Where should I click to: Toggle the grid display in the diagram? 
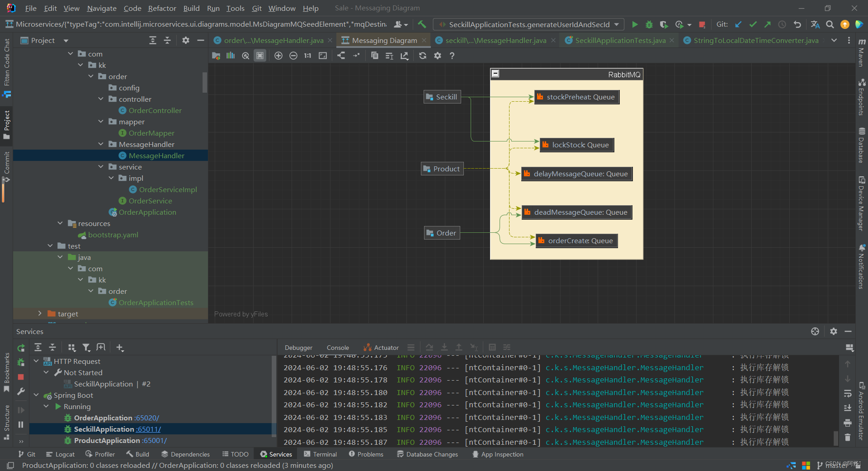pyautogui.click(x=260, y=56)
